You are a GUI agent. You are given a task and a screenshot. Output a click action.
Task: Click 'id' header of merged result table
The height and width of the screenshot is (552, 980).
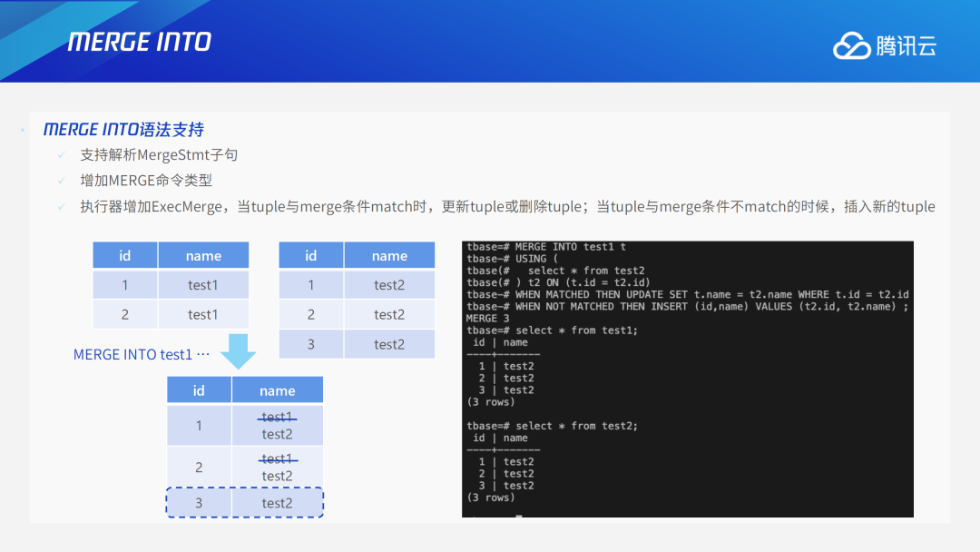click(x=199, y=390)
